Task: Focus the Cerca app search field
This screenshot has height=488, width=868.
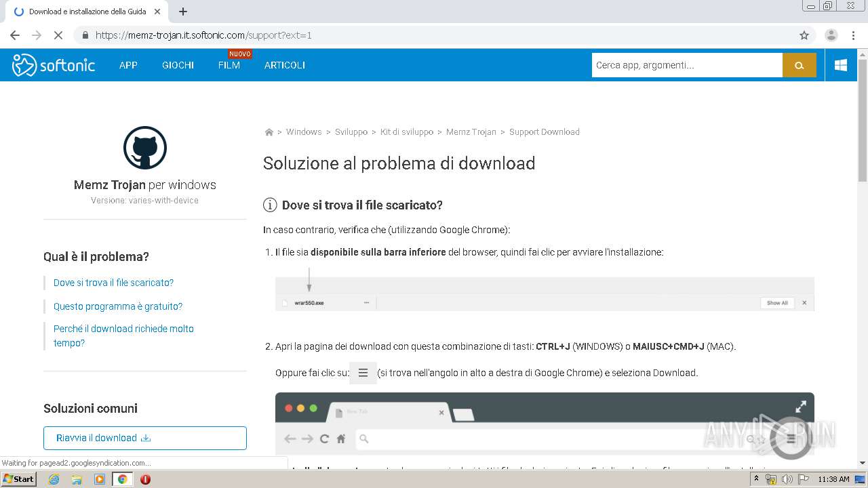Action: tap(687, 65)
